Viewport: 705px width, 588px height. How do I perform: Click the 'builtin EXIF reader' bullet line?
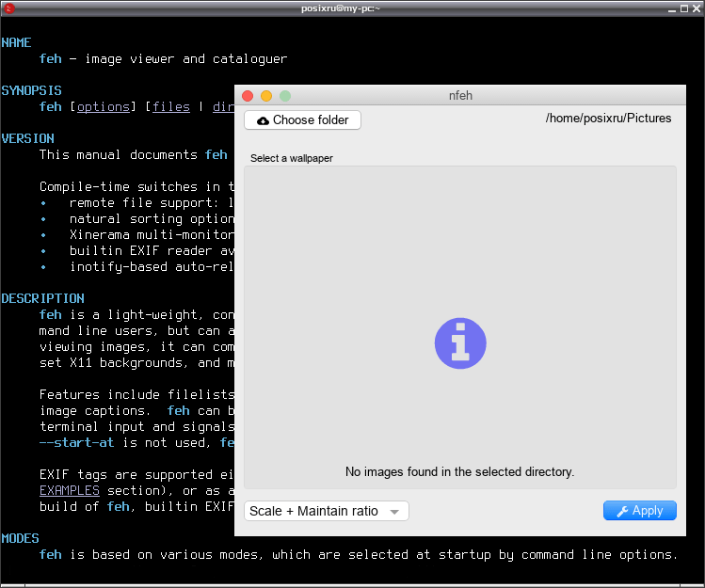136,251
